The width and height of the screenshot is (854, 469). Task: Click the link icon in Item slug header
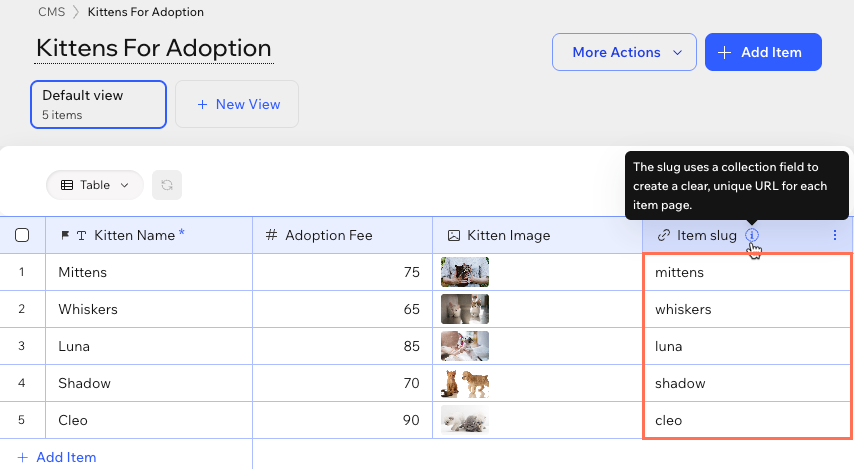[x=663, y=235]
